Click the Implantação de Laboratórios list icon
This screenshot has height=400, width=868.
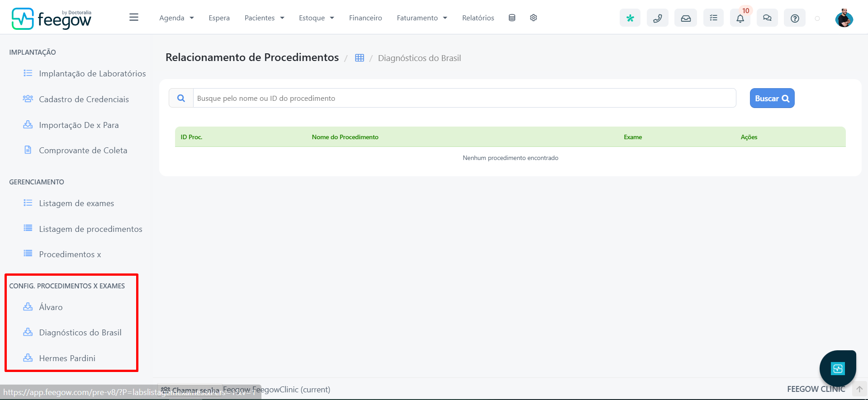tap(28, 73)
